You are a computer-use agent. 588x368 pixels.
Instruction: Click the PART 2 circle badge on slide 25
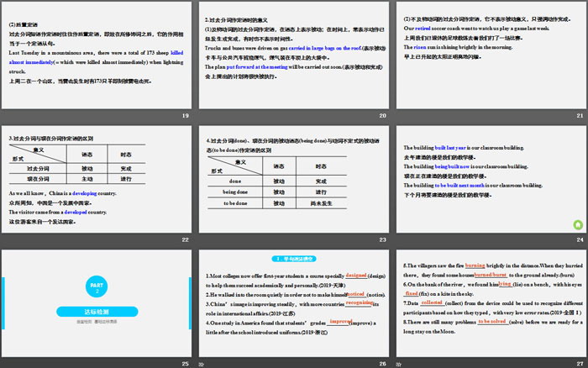tap(94, 290)
